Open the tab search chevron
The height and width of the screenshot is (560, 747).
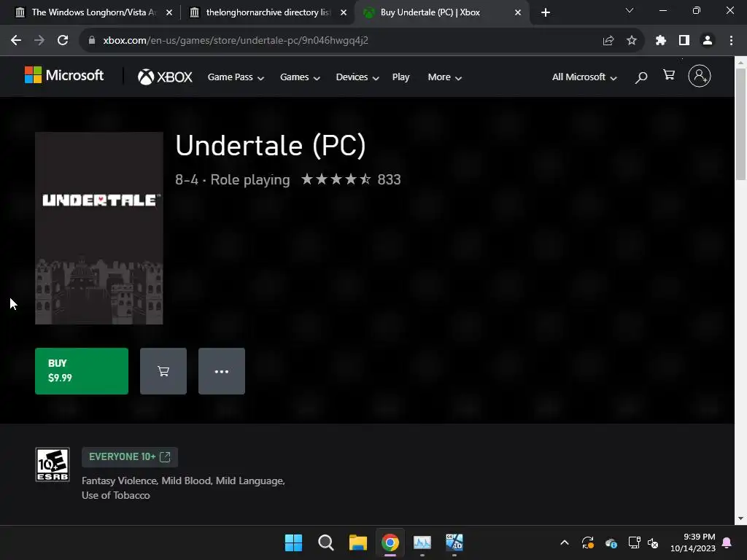click(630, 10)
